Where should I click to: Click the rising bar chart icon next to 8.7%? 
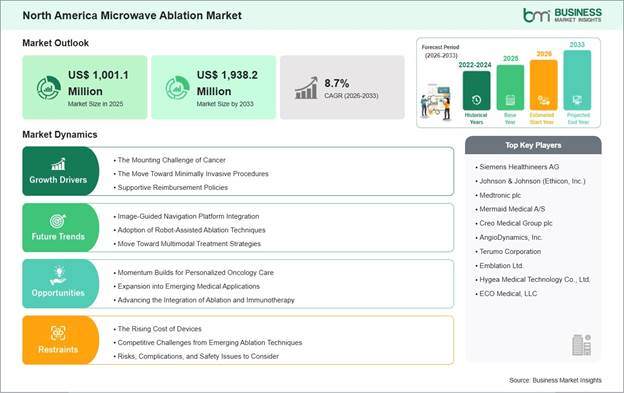coord(306,88)
